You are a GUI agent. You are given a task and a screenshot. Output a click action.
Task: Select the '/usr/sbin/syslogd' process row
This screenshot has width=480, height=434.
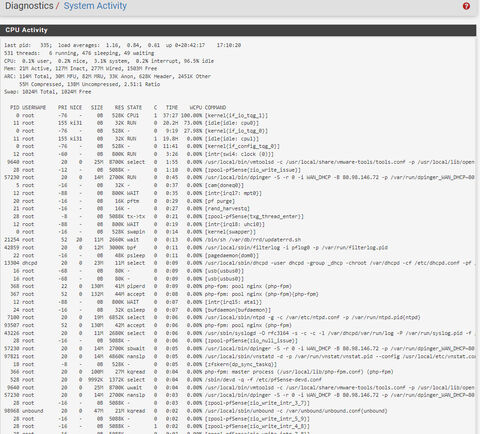pyautogui.click(x=239, y=333)
